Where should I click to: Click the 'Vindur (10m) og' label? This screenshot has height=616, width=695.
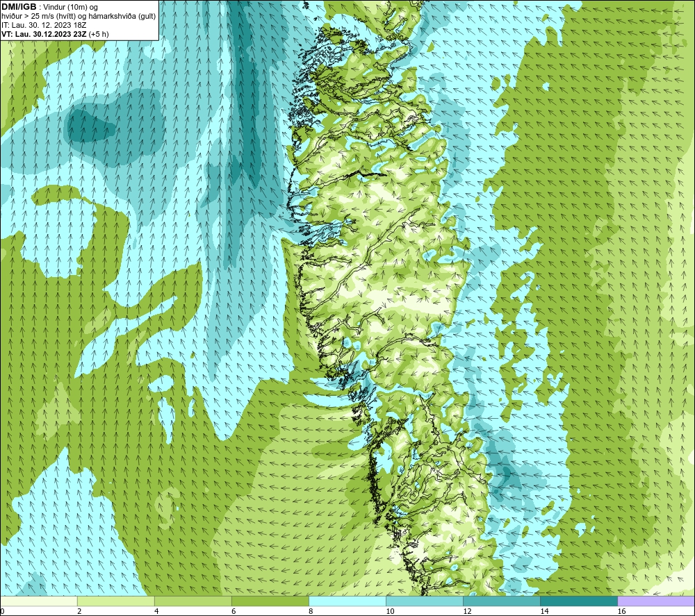(x=70, y=8)
